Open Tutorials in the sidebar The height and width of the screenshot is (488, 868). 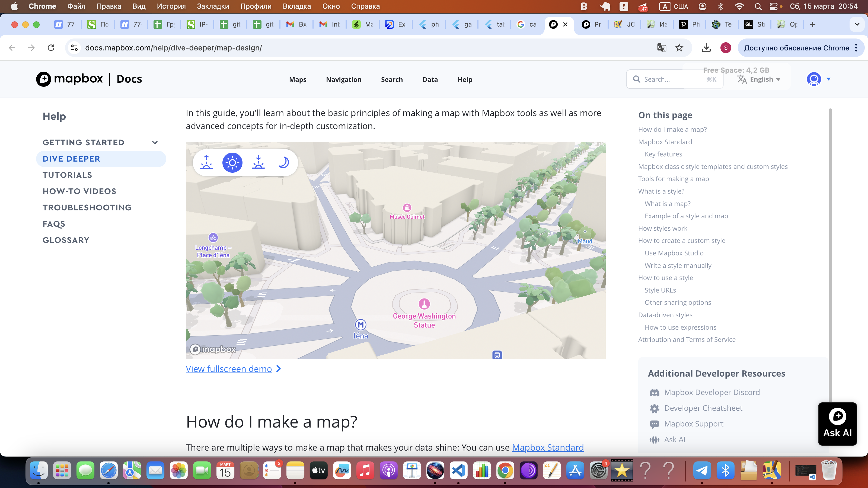point(67,175)
